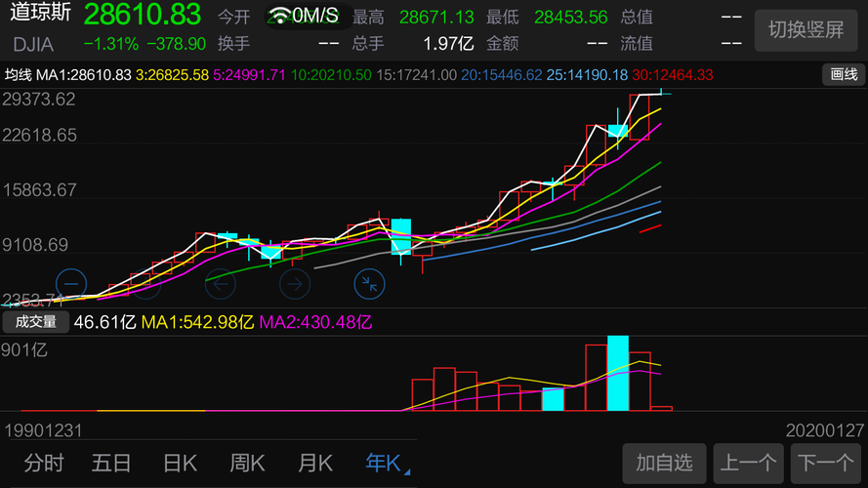Tap the WiFi speed indicator icon
Screen dimensions: 868x488
pyautogui.click(x=279, y=16)
